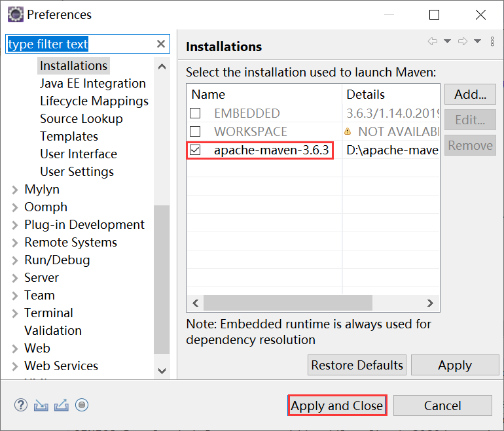Open Java EE Integration page
Image resolution: width=504 pixels, height=431 pixels.
[x=93, y=83]
